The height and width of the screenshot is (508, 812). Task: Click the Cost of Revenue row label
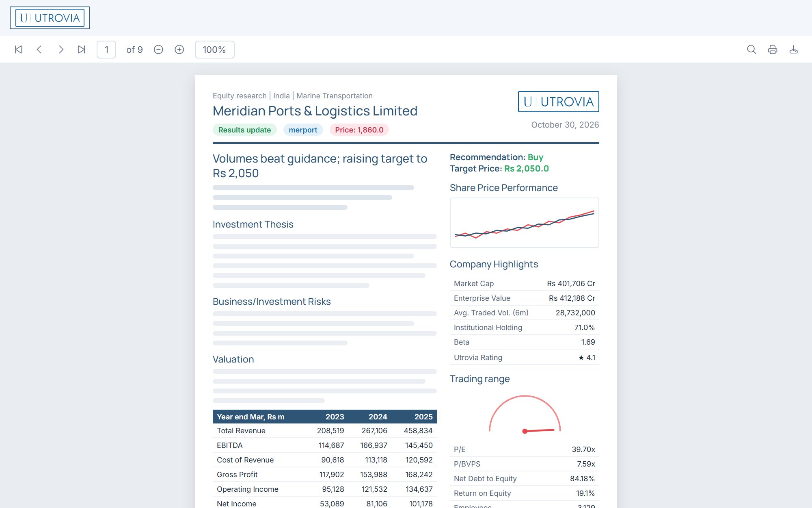pos(245,460)
